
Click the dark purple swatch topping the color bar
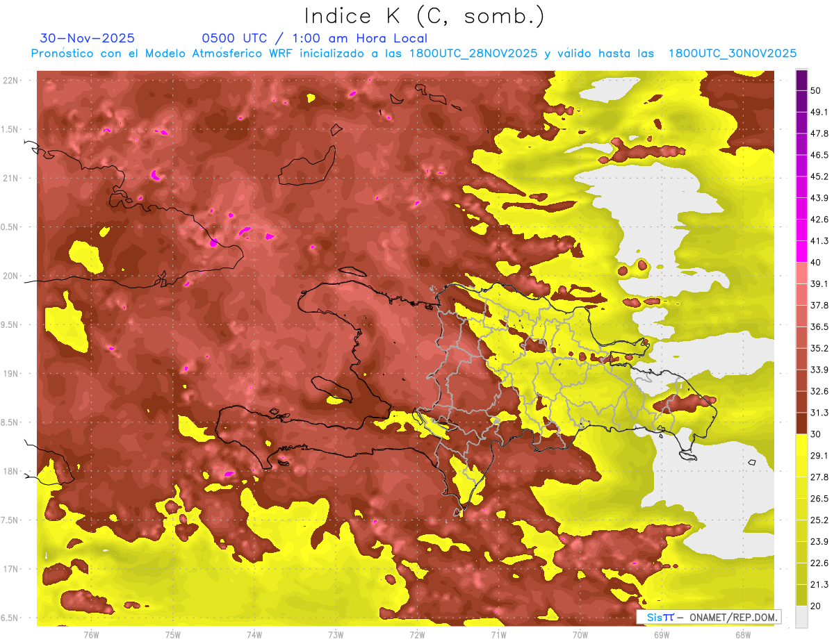pyautogui.click(x=802, y=80)
